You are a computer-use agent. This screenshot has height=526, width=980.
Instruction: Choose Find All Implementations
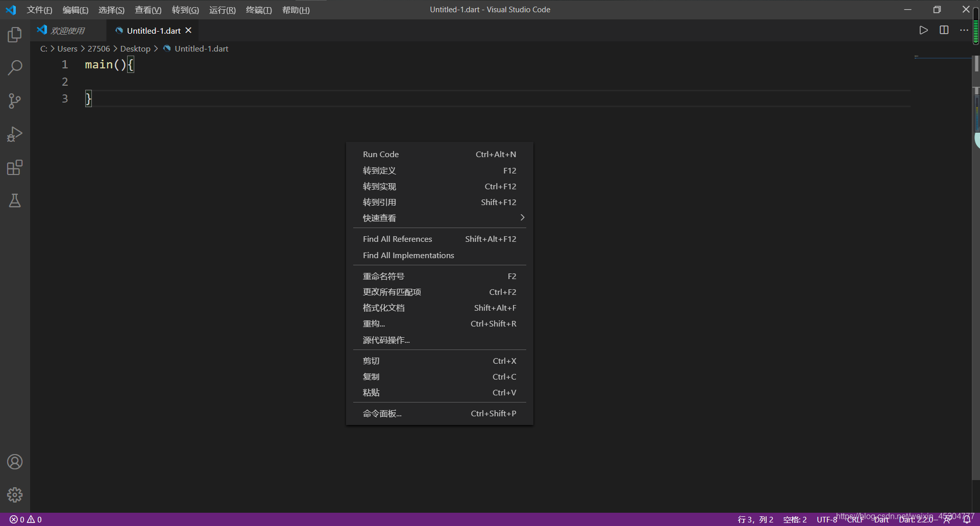439,255
